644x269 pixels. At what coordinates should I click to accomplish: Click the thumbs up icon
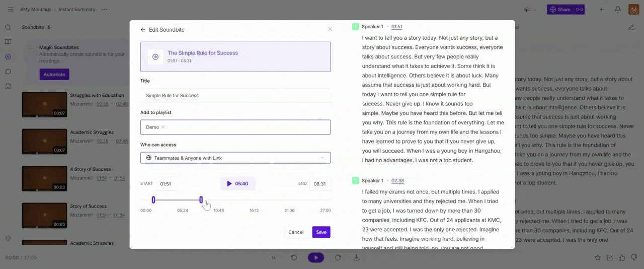point(622,257)
